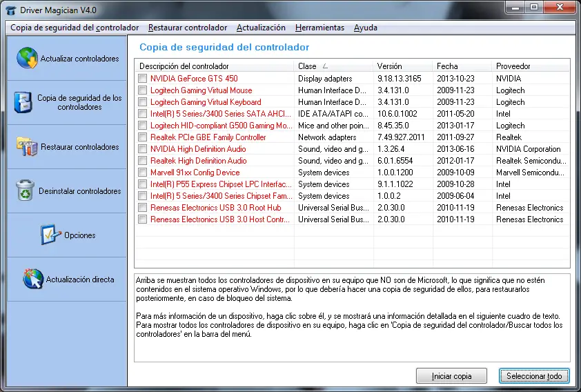The height and width of the screenshot is (392, 581).
Task: Tick the NVIDIA GeForce GTS 450 checkbox
Action: pos(142,78)
